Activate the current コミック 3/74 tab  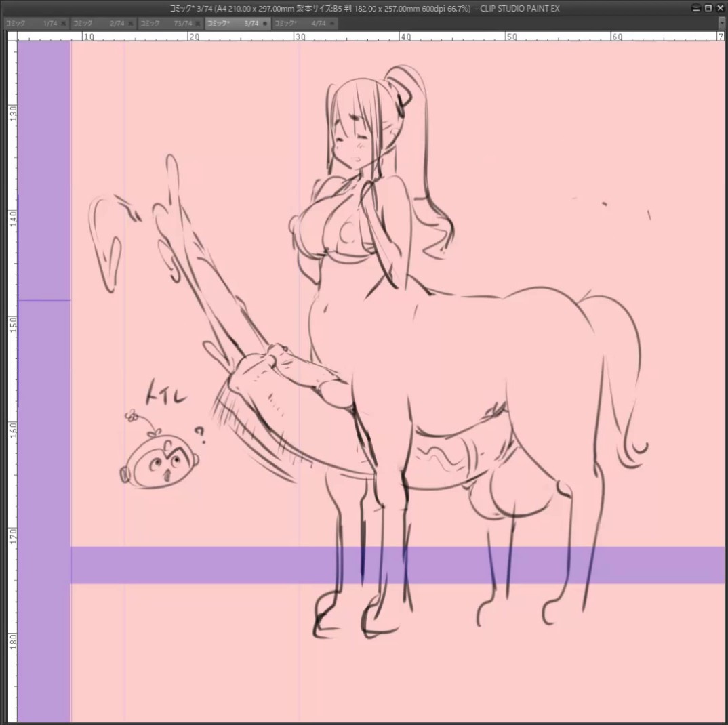238,23
